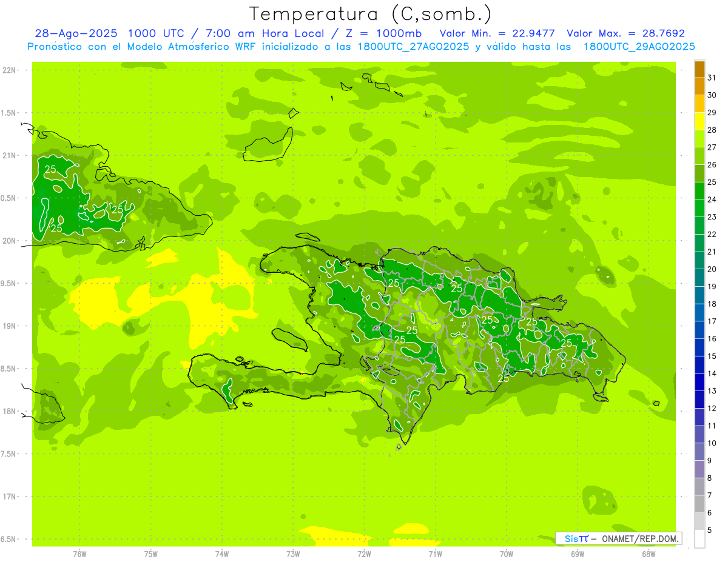Click the '68W' longitude axis label
The width and height of the screenshot is (728, 562).
[x=649, y=554]
